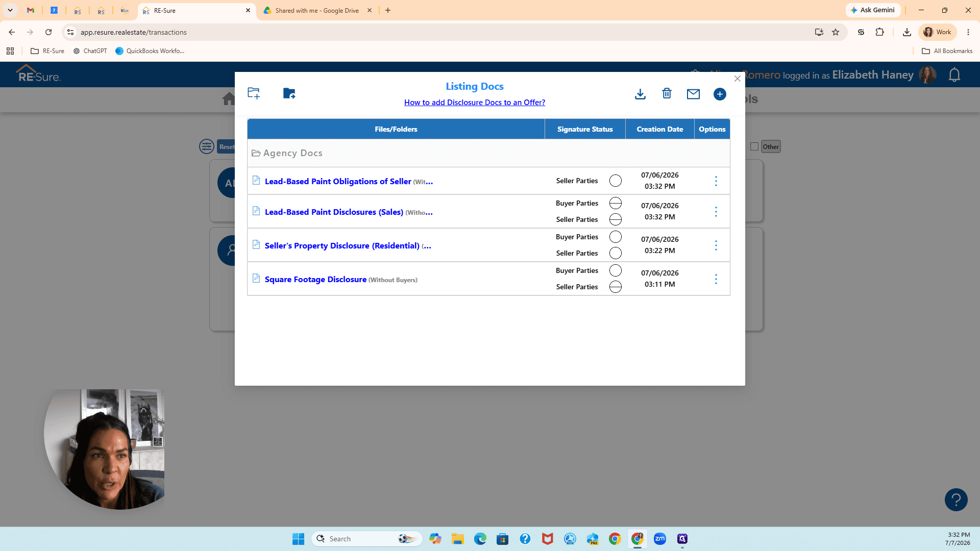Open the RE-Sure bookmarks folder

(47, 51)
